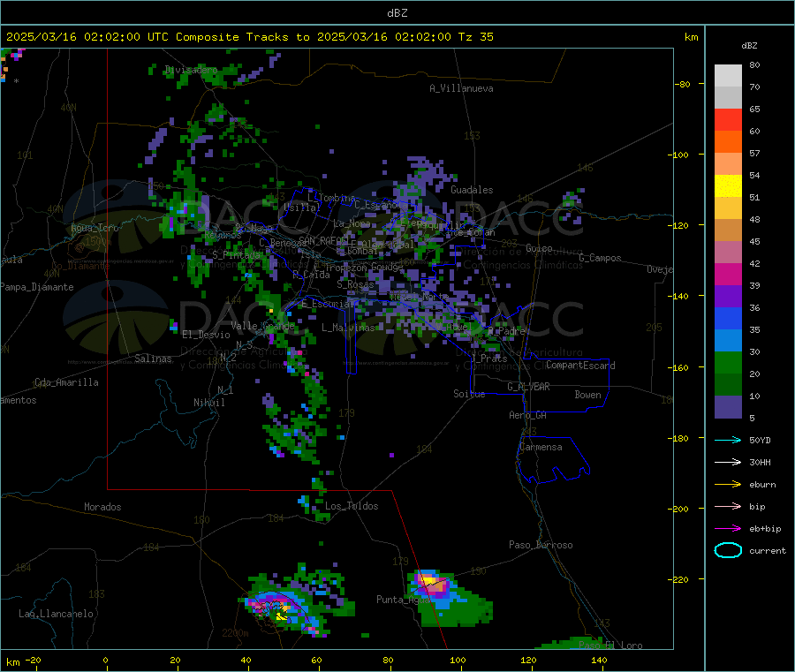The height and width of the screenshot is (672, 795).
Task: Click the bright yellow 51-54 dBZ swatch
Action: pos(728,186)
